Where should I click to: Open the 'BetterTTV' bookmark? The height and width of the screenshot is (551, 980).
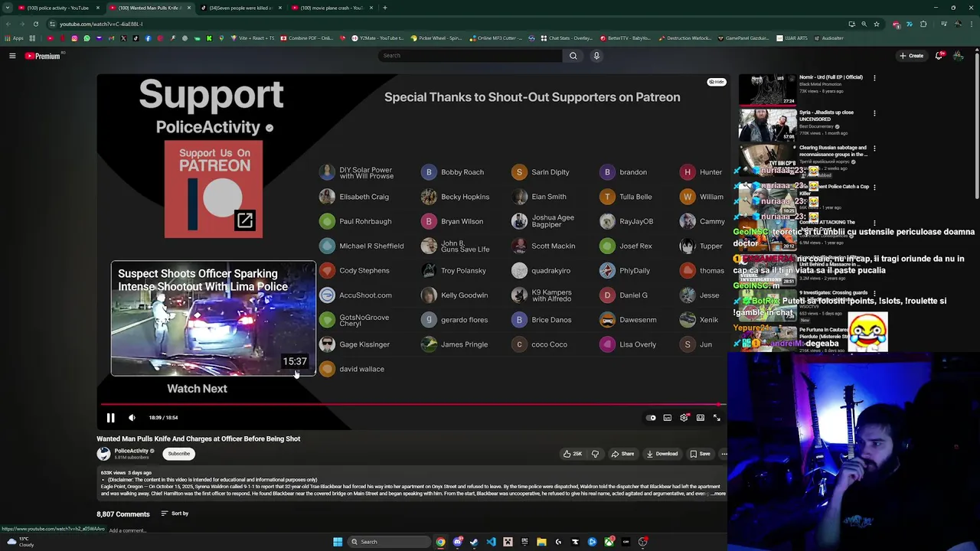626,38
